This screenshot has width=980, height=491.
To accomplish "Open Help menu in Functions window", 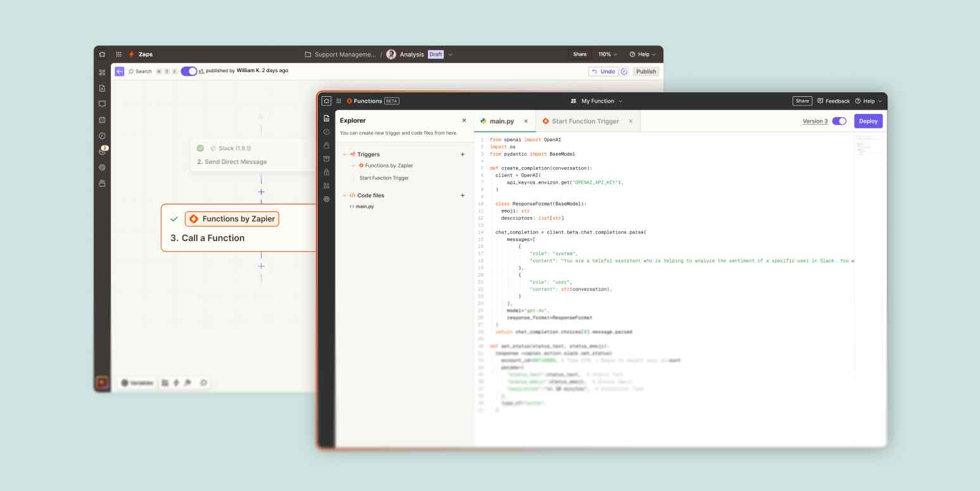I will (868, 101).
